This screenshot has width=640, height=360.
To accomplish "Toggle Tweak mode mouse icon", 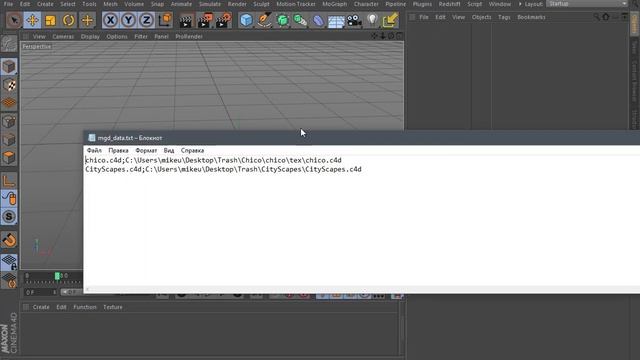I will point(9,198).
